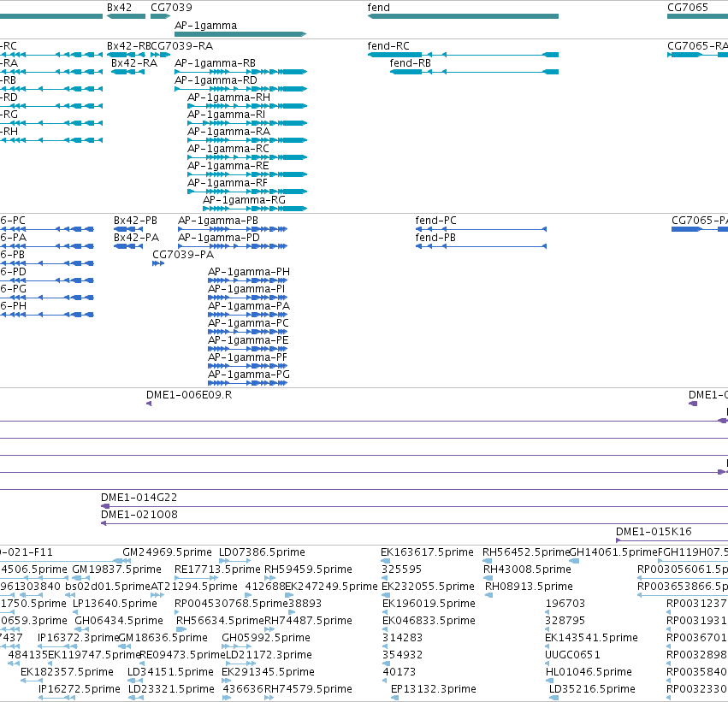The image size is (728, 702).
Task: Select EST LD35216.5prime
Action: click(x=592, y=689)
